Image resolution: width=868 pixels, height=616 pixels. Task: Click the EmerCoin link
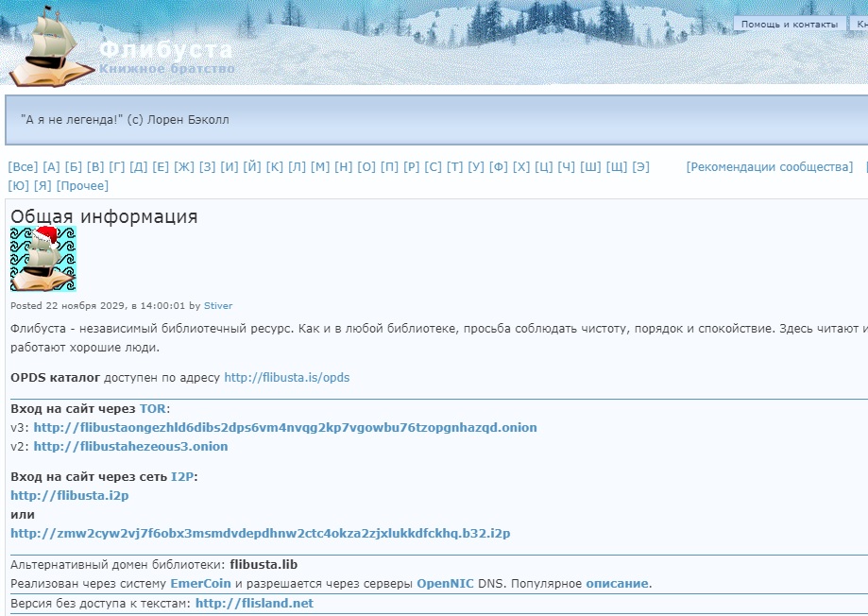pos(200,583)
